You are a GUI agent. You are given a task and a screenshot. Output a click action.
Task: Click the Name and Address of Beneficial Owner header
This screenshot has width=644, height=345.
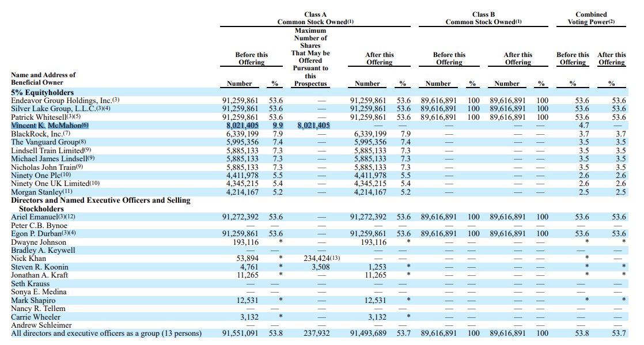(43, 78)
